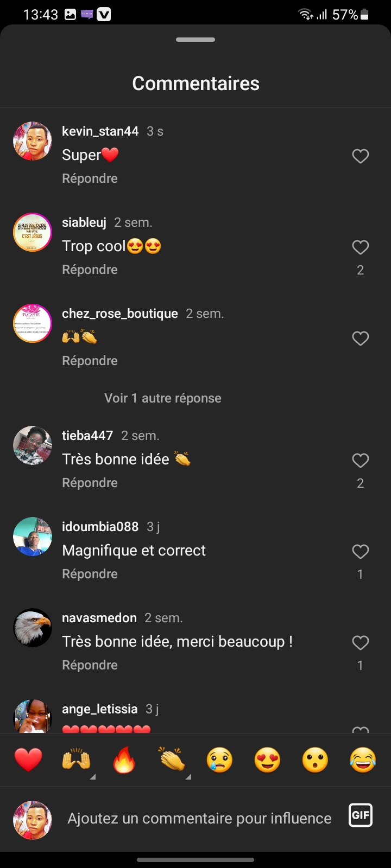Focus the "Ajoutez un commentaire" input field
Viewport: 391px width, 868px height.
(199, 819)
